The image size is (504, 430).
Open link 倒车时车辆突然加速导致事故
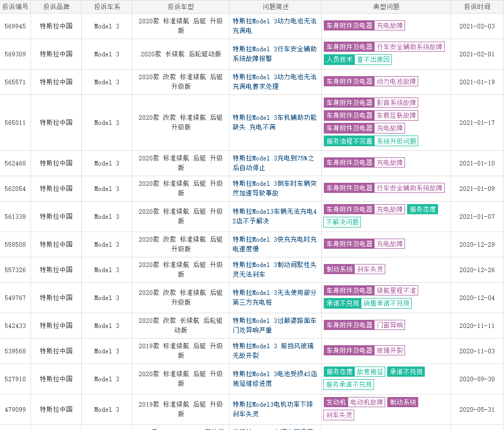click(x=275, y=188)
